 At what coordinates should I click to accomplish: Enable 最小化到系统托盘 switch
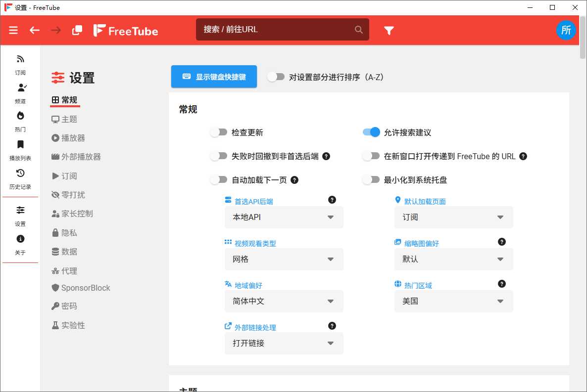[x=371, y=180]
